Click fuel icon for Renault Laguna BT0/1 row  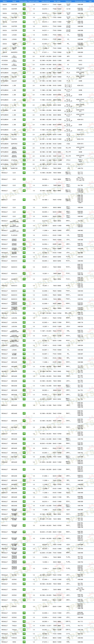click(x=24, y=327)
